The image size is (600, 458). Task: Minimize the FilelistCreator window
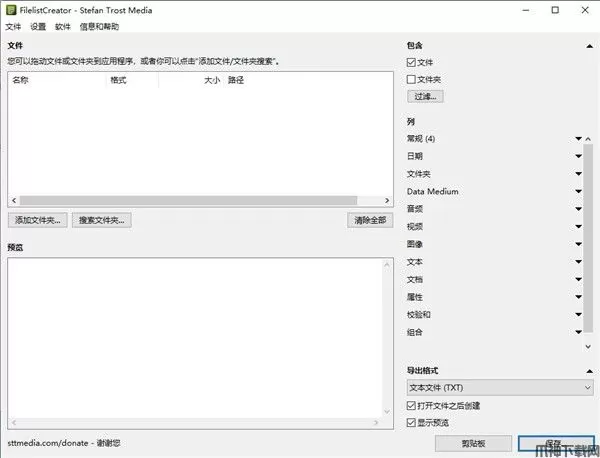(526, 10)
